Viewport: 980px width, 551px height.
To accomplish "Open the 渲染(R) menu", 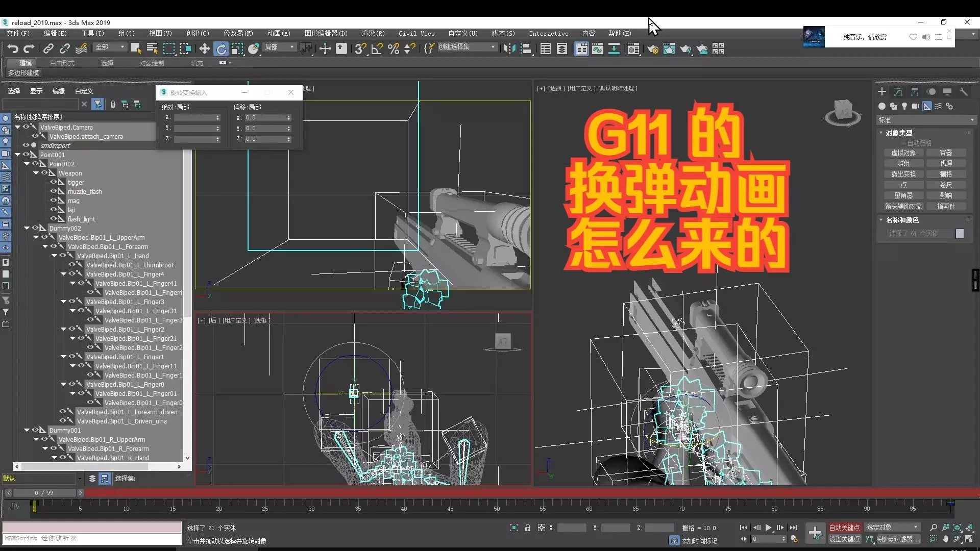I will (x=373, y=34).
